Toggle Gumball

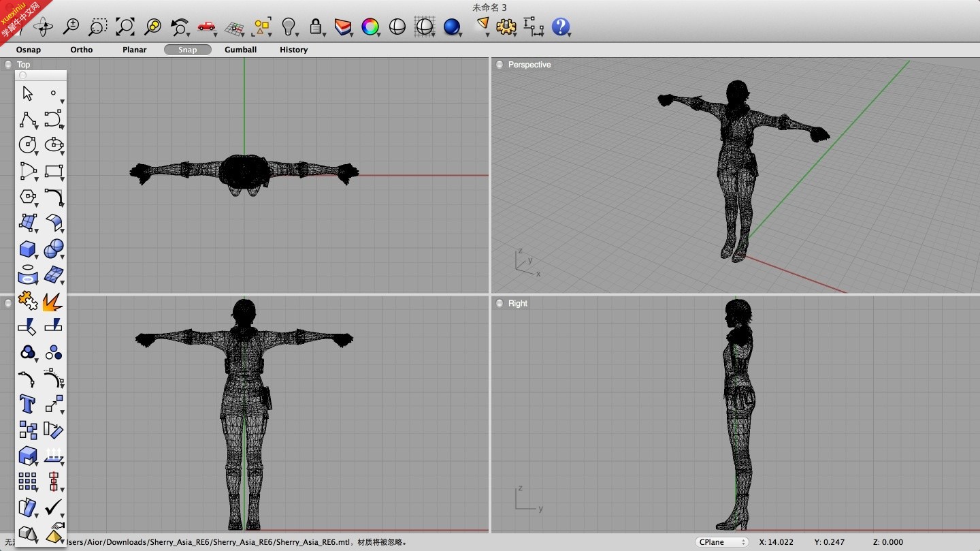click(241, 50)
